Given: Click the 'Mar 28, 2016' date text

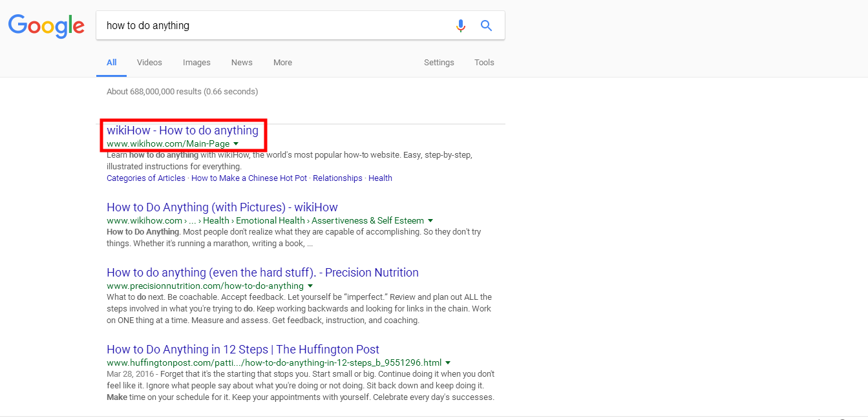Looking at the screenshot, I should click(129, 374).
